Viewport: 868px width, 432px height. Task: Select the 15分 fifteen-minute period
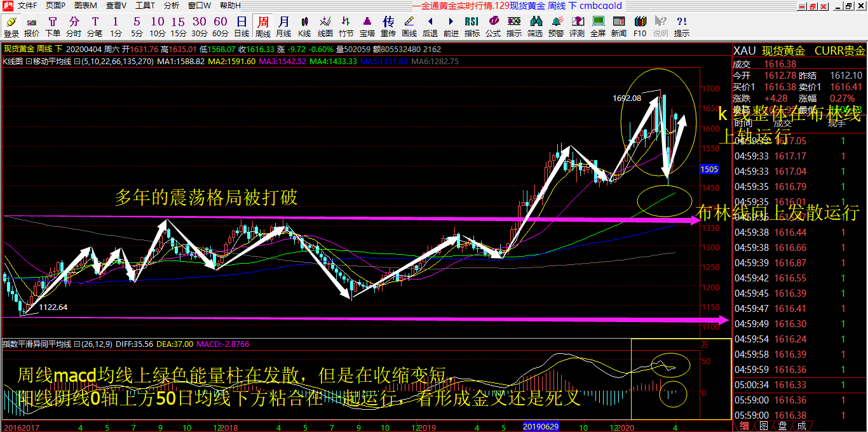(x=179, y=27)
